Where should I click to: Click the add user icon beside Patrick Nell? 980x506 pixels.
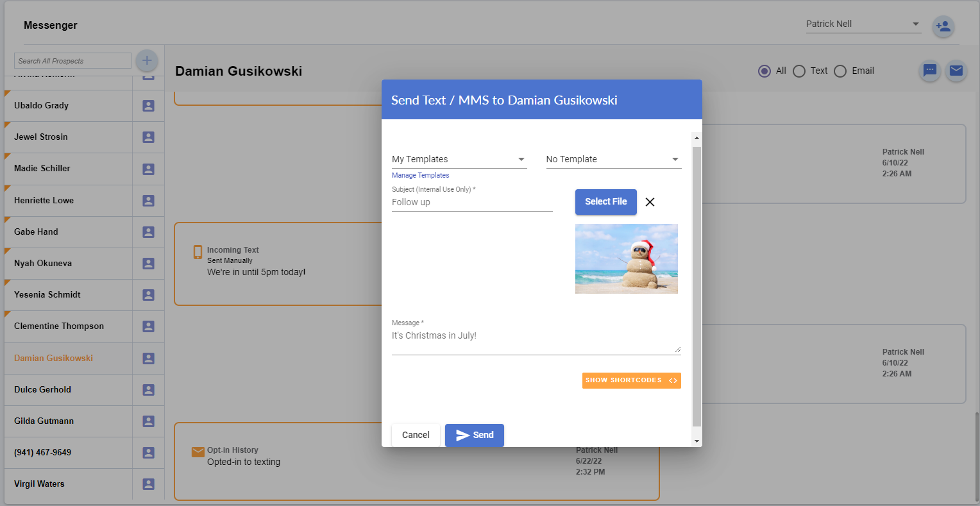943,27
